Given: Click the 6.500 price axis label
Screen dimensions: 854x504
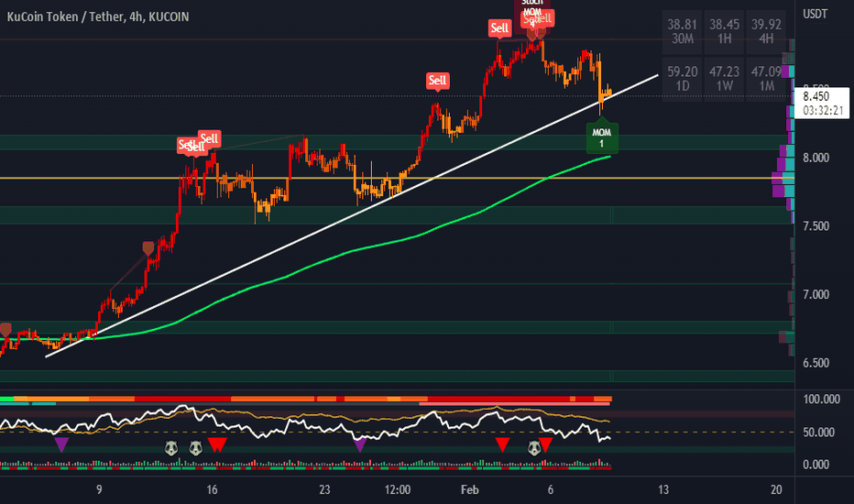Looking at the screenshot, I should point(816,363).
